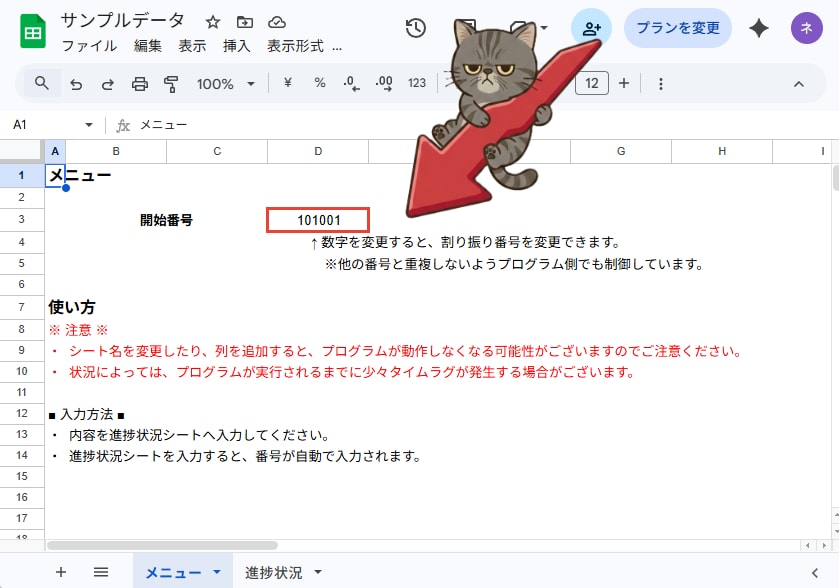This screenshot has height=588, width=839.
Task: Click the select-all corner box
Action: tap(21, 151)
